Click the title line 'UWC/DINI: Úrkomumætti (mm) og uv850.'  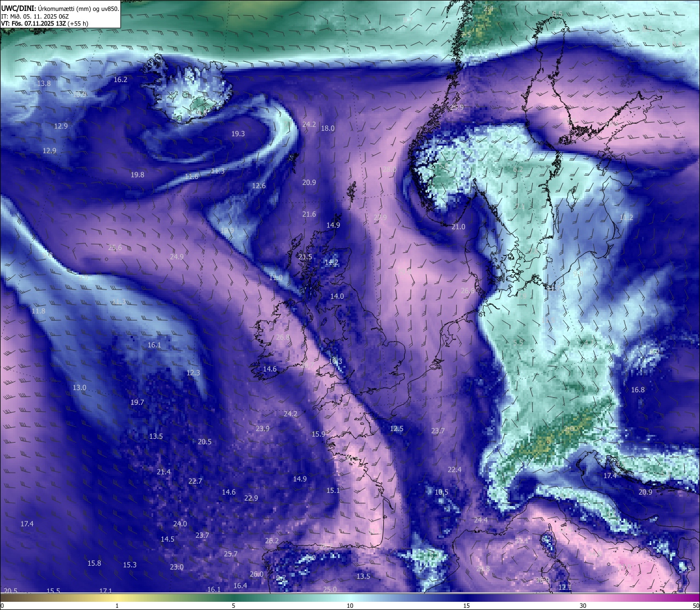(60, 8)
